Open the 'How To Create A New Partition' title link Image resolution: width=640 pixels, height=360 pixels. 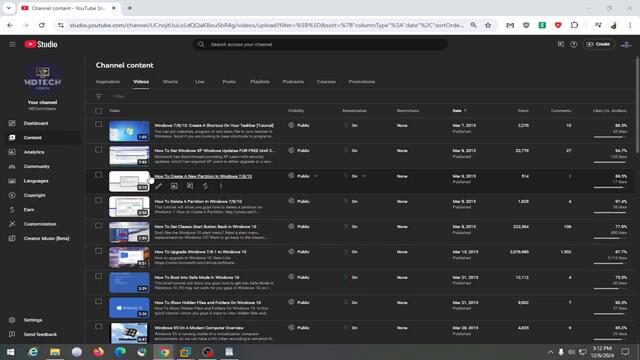click(x=203, y=176)
